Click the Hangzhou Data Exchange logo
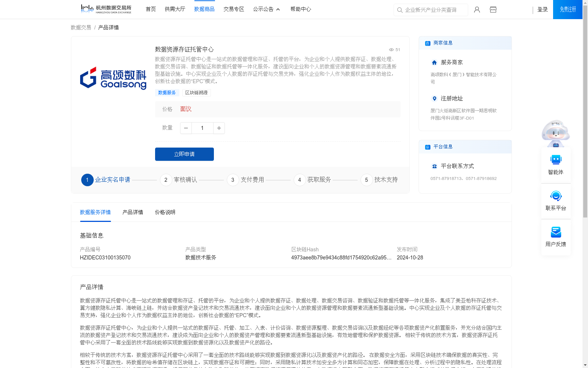The height and width of the screenshot is (368, 588). click(x=106, y=9)
